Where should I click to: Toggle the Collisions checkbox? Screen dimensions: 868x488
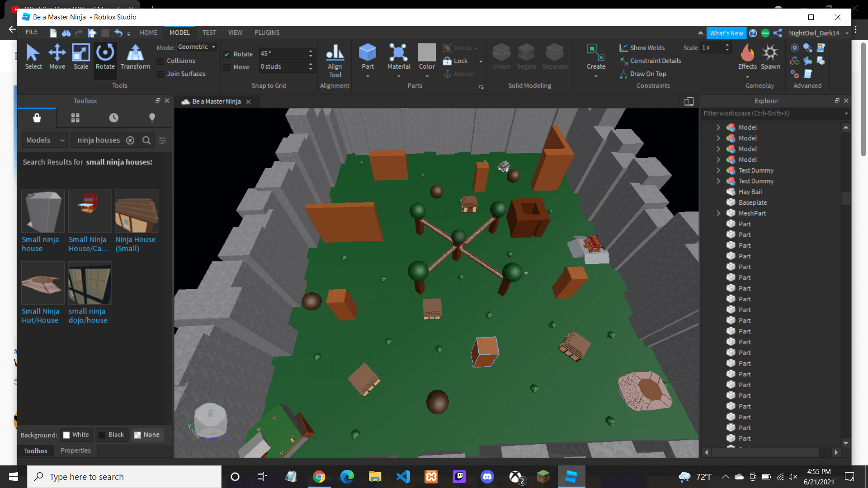[x=160, y=61]
